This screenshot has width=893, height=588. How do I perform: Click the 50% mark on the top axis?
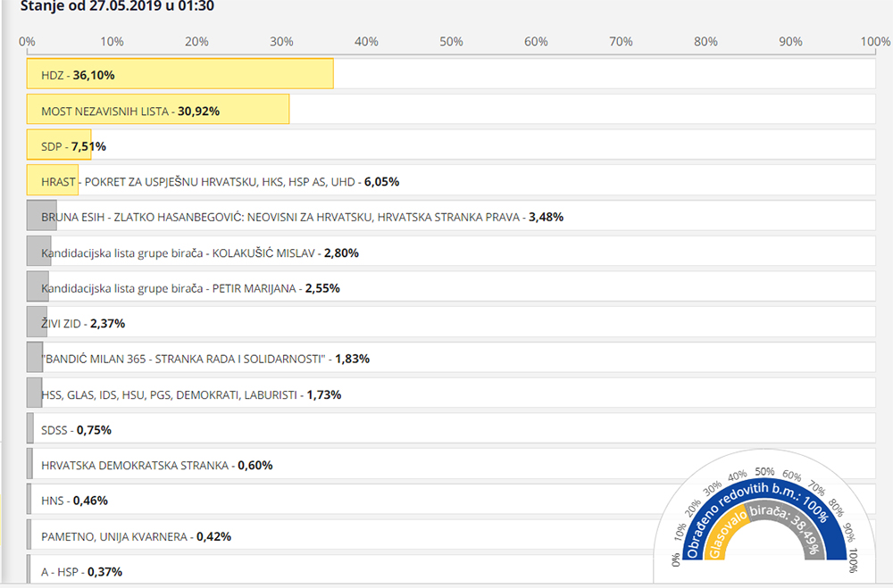(x=451, y=41)
